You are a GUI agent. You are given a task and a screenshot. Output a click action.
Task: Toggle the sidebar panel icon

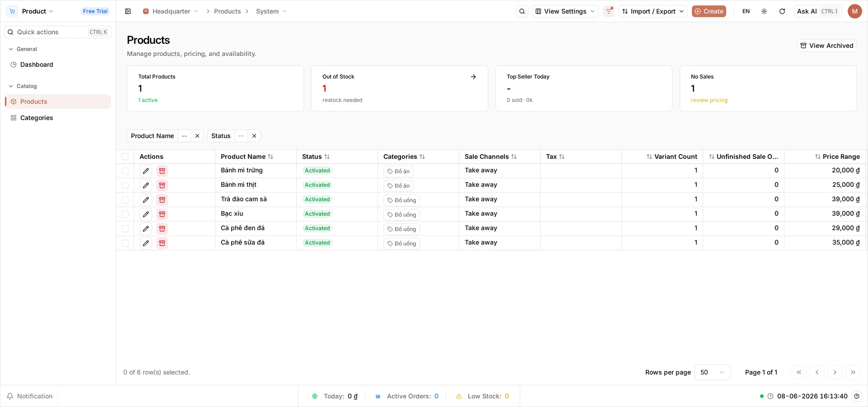pos(128,11)
